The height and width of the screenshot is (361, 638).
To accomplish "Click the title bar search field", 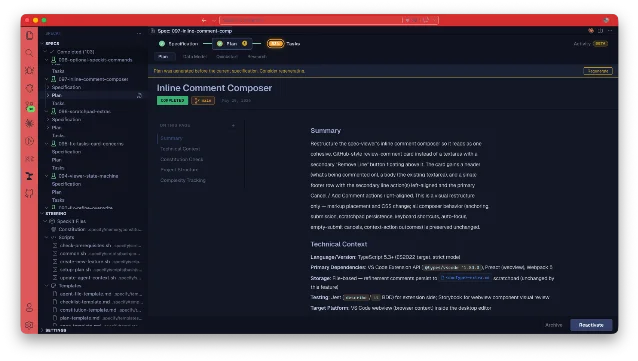I will click(x=329, y=20).
